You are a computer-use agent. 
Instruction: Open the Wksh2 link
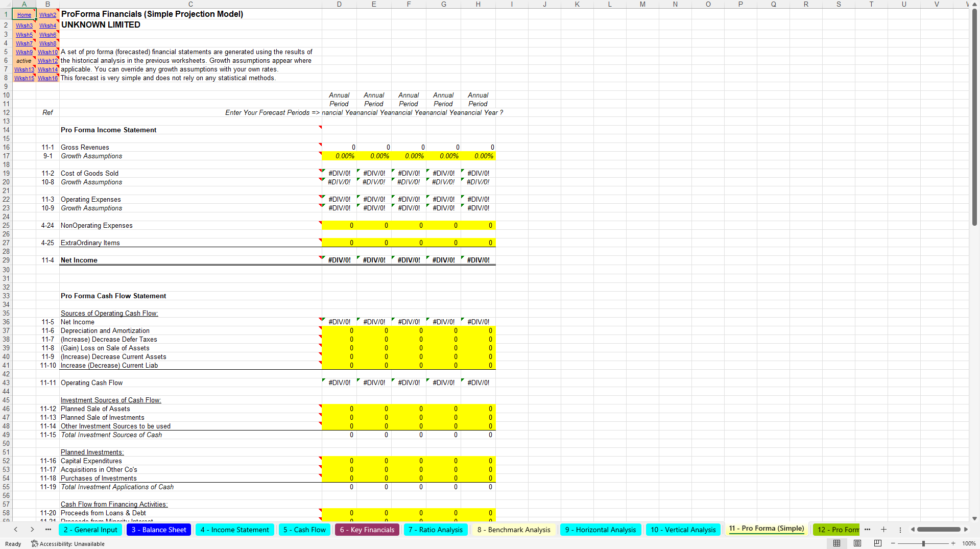tap(48, 15)
